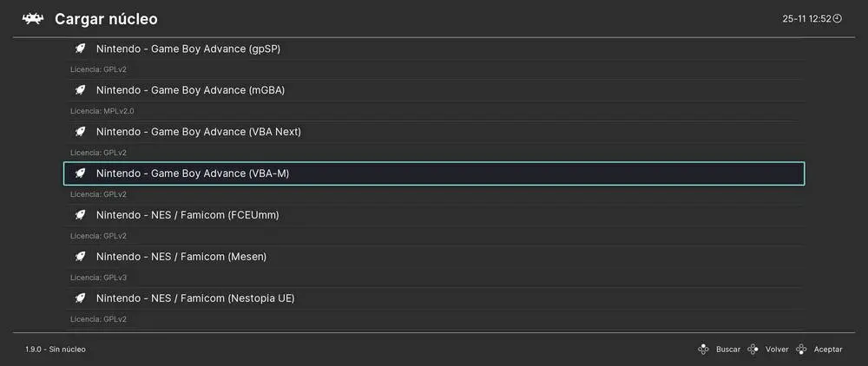
Task: Open the highlighted Game Boy Advance (VBA-M) core
Action: coord(193,173)
